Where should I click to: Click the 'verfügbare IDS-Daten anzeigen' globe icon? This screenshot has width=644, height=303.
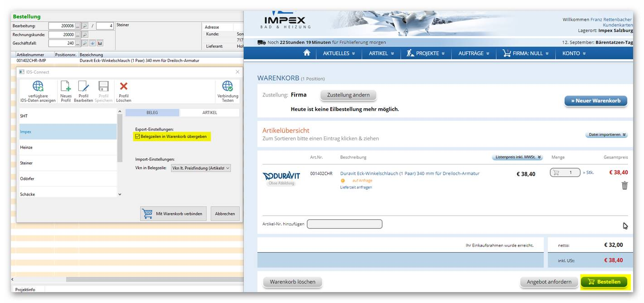tap(38, 87)
